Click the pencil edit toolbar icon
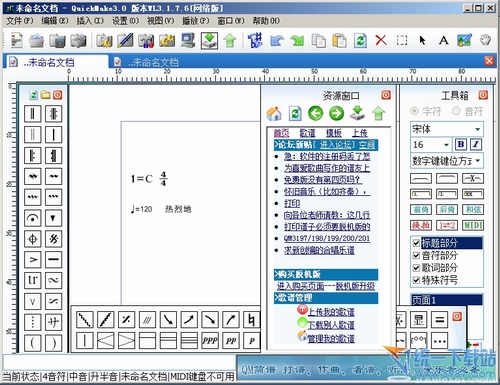The image size is (500, 385). click(x=125, y=40)
